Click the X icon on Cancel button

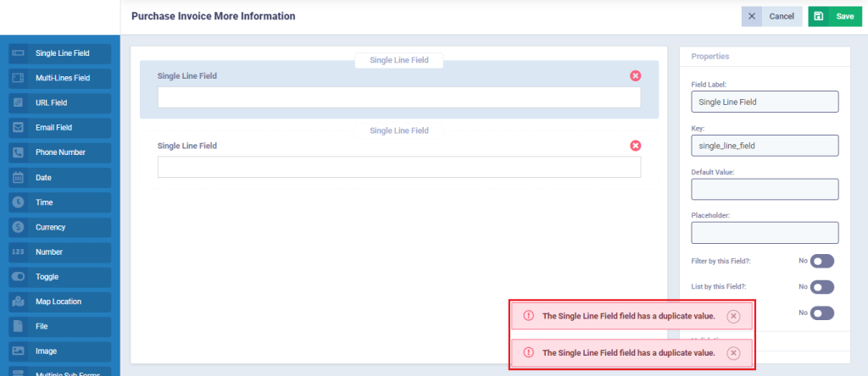751,17
